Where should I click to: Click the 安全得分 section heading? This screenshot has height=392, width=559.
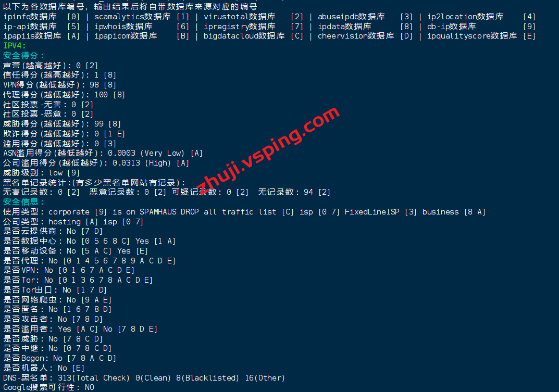pos(23,56)
